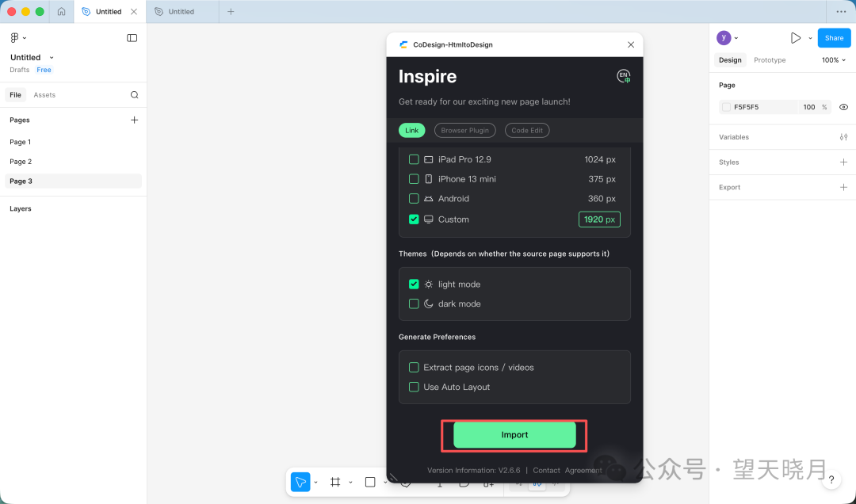856x504 pixels.
Task: Select Page 2 in the pages list
Action: tap(73, 162)
